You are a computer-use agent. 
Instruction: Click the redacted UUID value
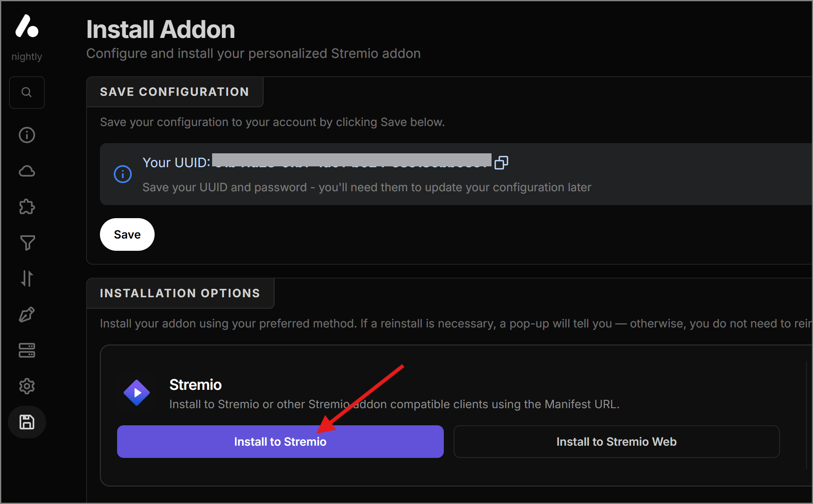point(352,161)
